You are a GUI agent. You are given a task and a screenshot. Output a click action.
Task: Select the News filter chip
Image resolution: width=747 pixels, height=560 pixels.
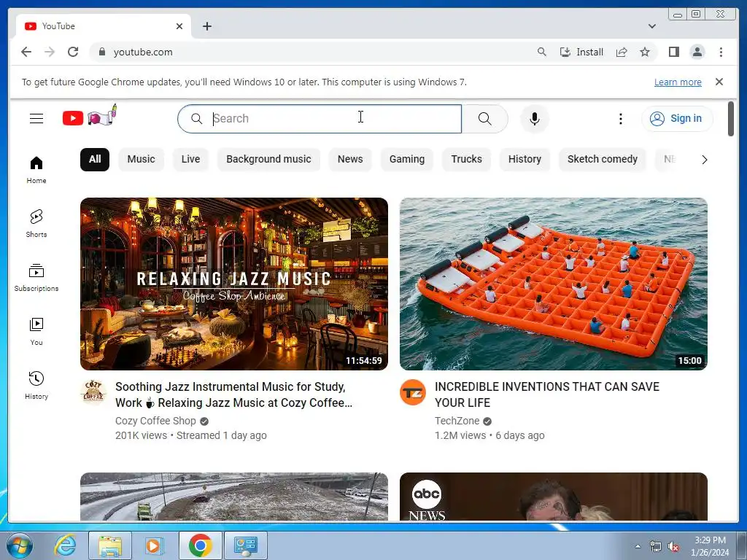(x=350, y=159)
